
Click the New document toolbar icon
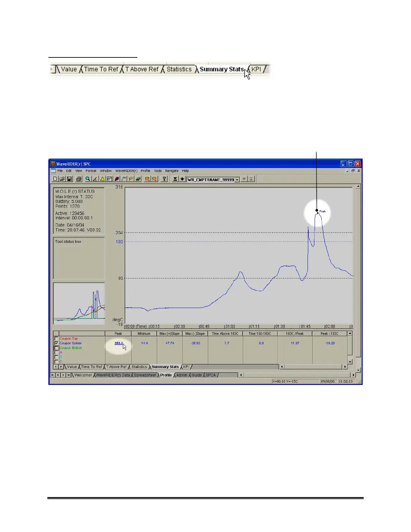coord(55,179)
